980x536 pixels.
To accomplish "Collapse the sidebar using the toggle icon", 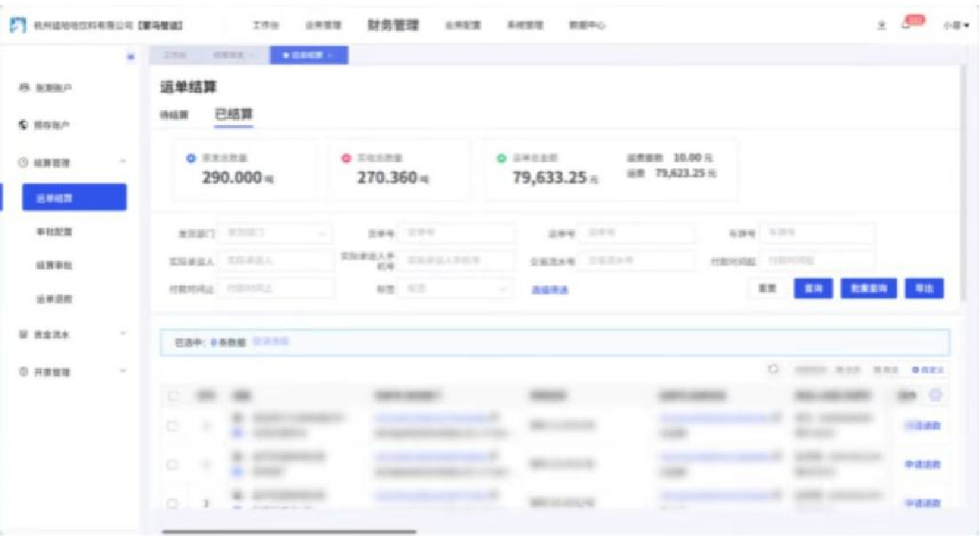I will pyautogui.click(x=130, y=56).
